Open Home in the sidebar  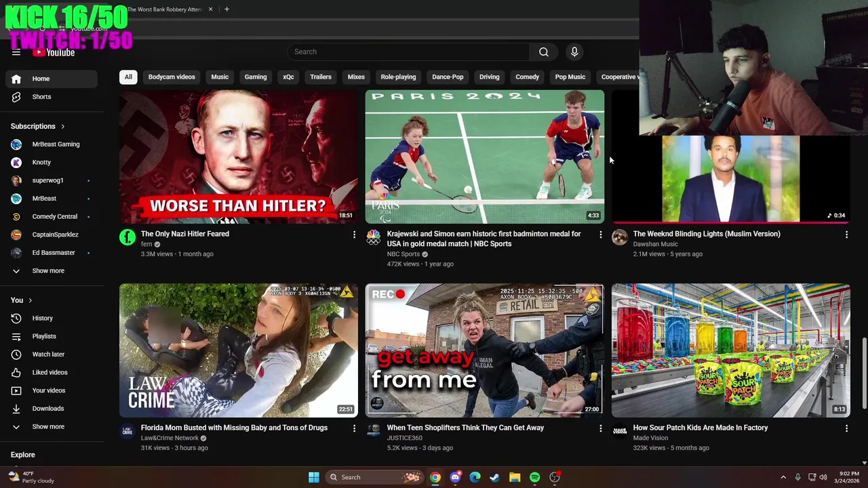pyautogui.click(x=52, y=79)
